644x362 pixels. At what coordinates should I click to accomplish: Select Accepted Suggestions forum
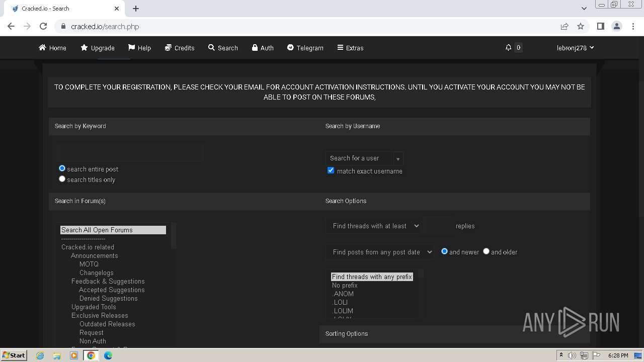coord(112,290)
